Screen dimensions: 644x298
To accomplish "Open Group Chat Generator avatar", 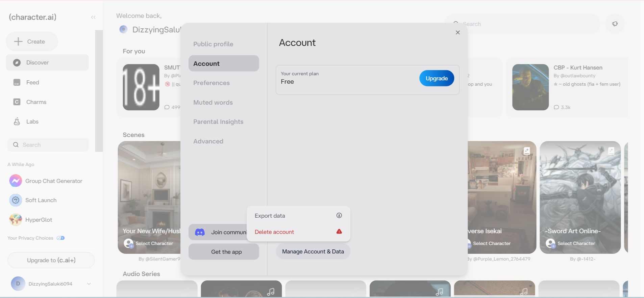I will click(16, 181).
